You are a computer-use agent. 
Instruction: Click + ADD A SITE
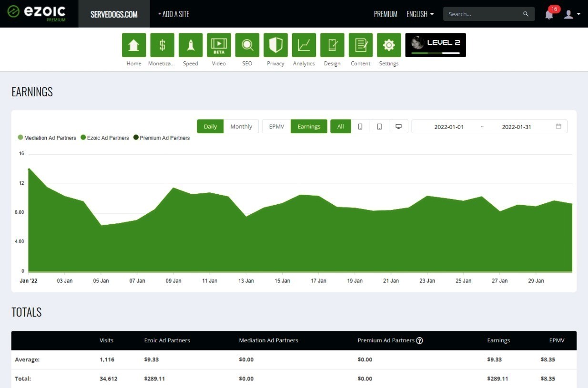pos(174,14)
